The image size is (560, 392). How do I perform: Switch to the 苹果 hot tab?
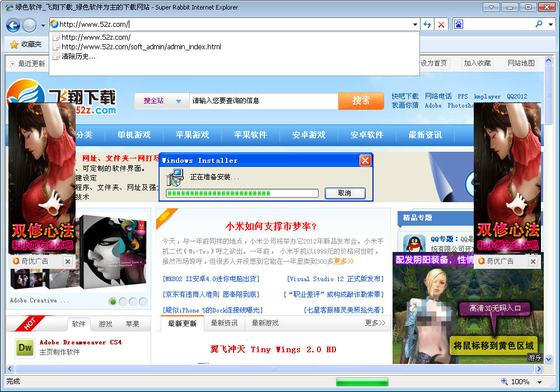click(x=132, y=324)
